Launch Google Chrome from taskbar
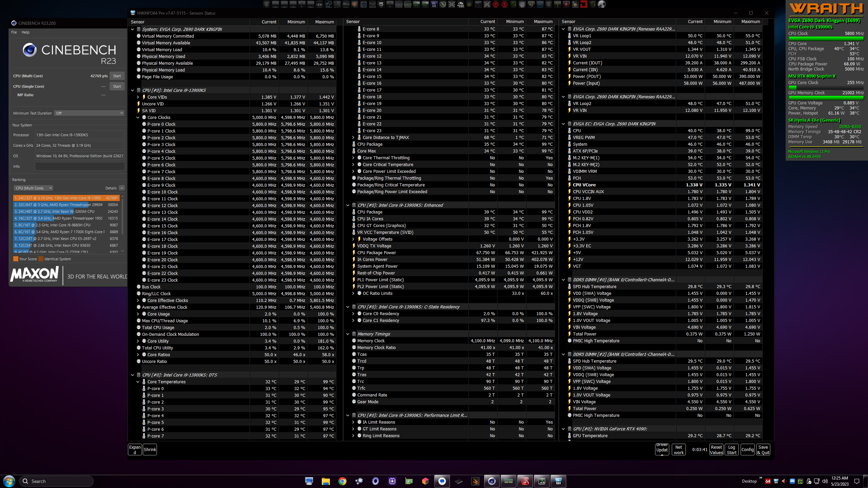This screenshot has height=488, width=868. click(x=342, y=481)
